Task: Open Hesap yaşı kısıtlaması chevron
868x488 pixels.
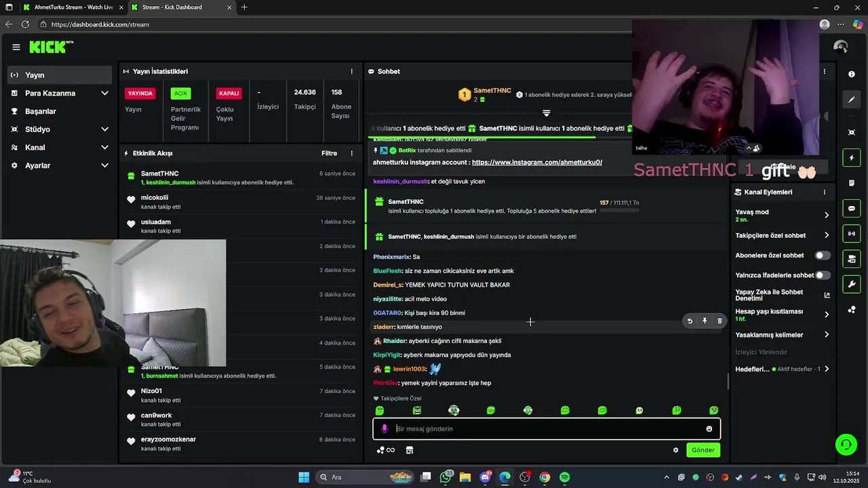Action: click(827, 314)
